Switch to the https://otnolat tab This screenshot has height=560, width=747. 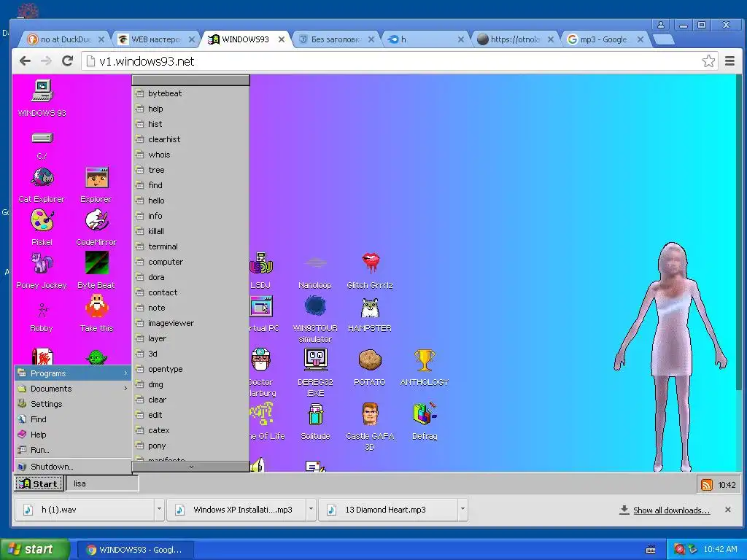pos(514,39)
